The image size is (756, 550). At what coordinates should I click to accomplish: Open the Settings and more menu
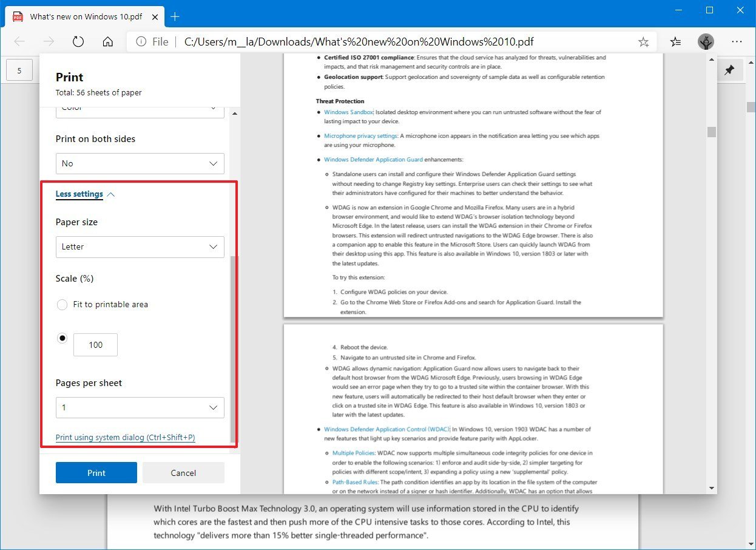(737, 42)
